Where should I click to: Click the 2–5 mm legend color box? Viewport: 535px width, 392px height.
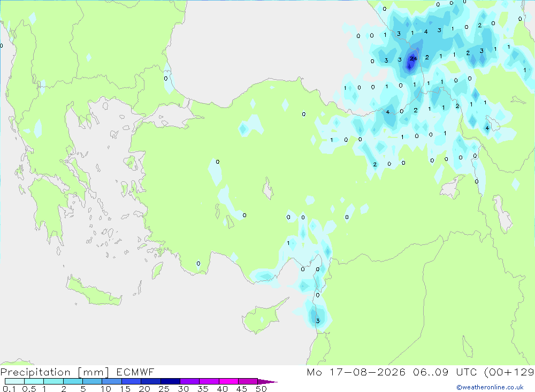73,381
